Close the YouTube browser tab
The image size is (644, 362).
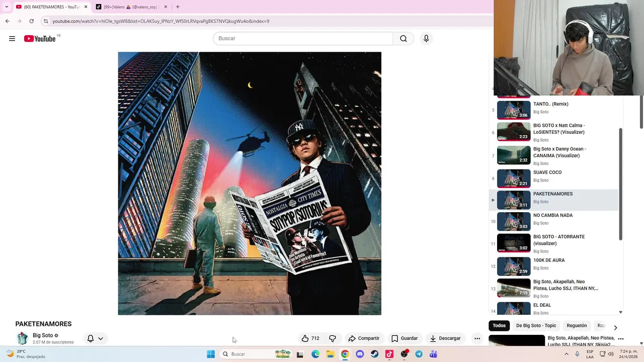point(86,7)
